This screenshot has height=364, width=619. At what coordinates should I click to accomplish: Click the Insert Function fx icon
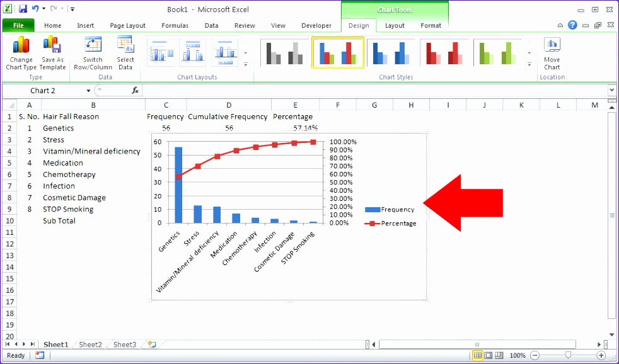tap(134, 90)
